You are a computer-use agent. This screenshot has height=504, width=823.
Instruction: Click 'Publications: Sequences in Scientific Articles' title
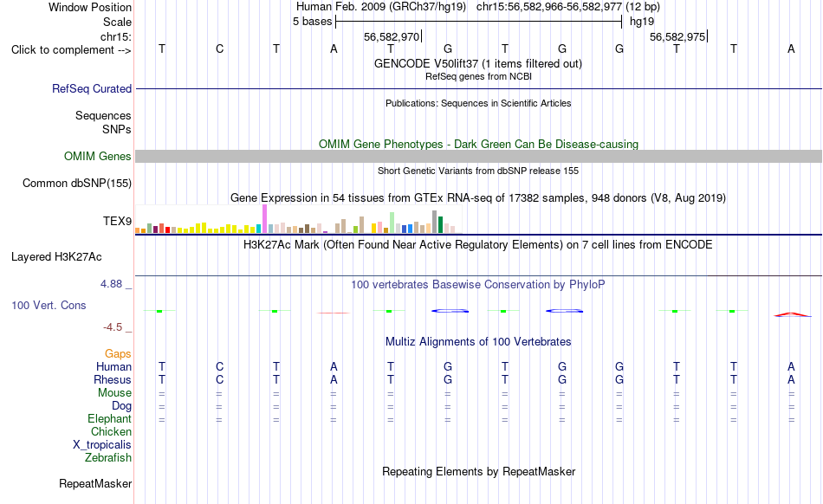pos(478,103)
